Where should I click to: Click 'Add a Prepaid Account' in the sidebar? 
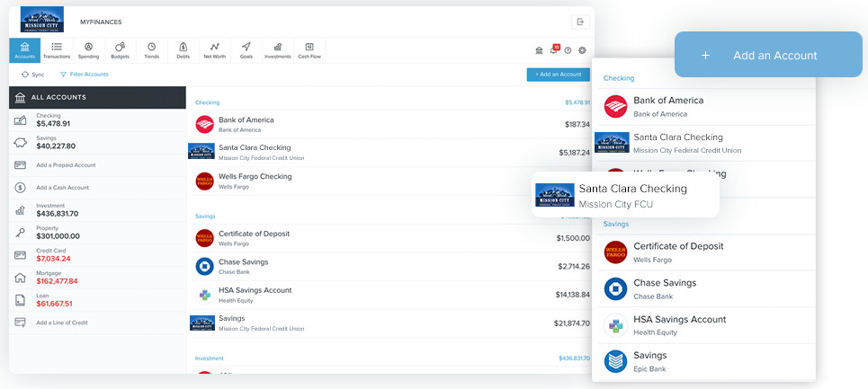(x=66, y=164)
